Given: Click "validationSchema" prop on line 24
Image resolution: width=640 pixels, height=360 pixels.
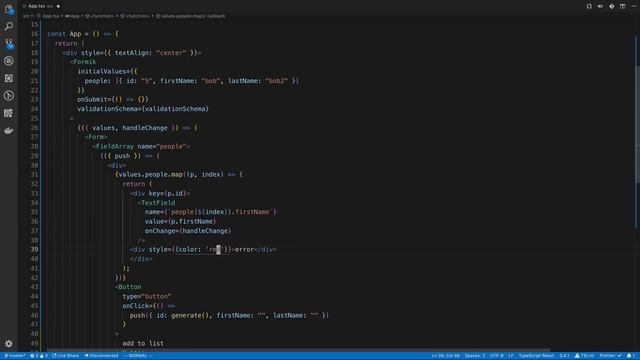Looking at the screenshot, I should coord(107,109).
